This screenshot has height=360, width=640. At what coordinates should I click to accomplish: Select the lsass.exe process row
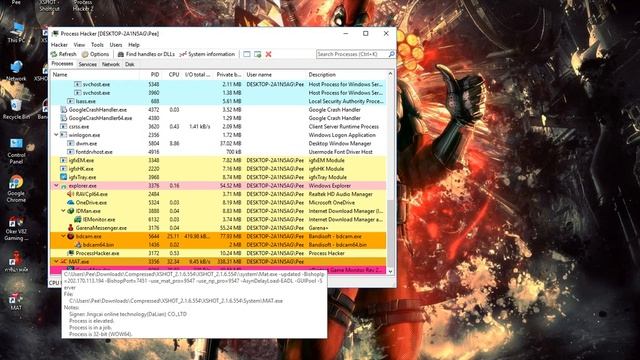tap(218, 101)
